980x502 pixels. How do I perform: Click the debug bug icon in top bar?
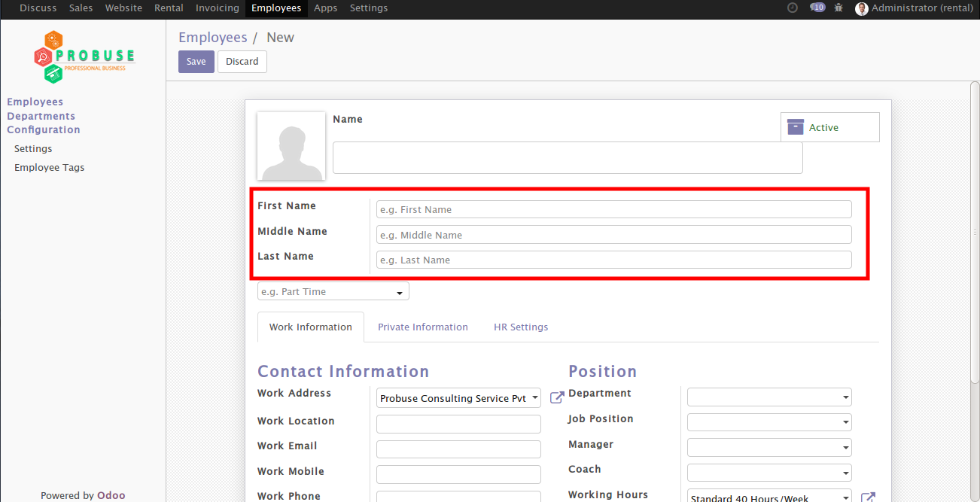[x=838, y=8]
